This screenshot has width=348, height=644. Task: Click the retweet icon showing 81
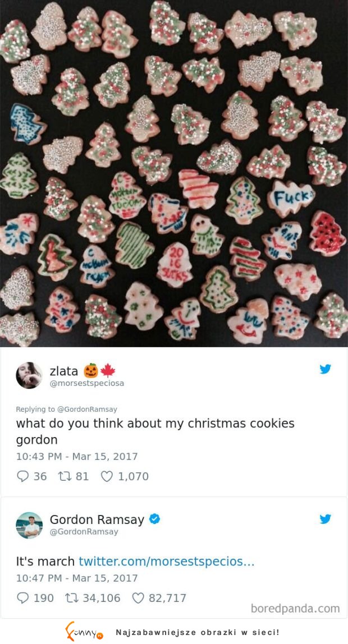point(65,476)
